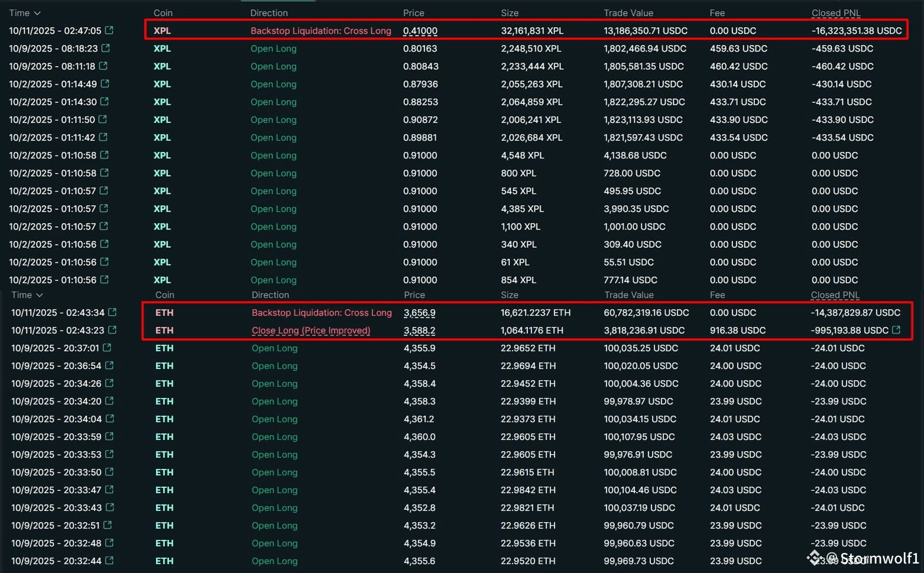Viewport: 924px width, 573px height.
Task: Select size 61 XPL cell
Action: (x=516, y=262)
